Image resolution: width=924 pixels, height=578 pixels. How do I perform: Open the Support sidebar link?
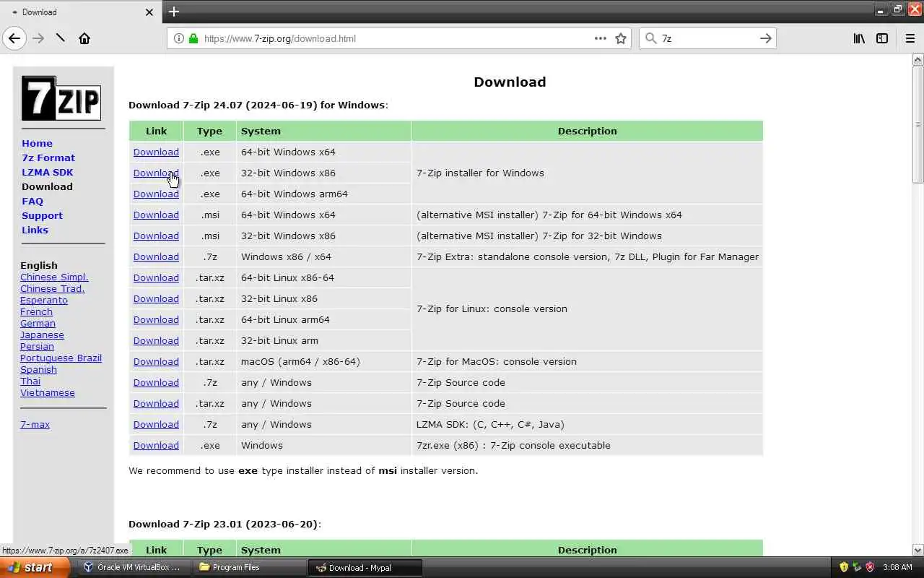[42, 215]
